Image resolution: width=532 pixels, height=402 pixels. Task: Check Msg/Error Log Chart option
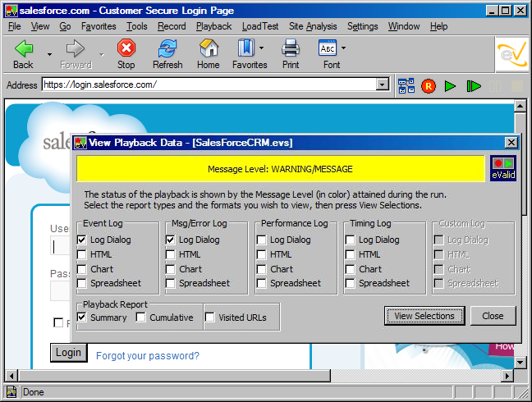(170, 269)
